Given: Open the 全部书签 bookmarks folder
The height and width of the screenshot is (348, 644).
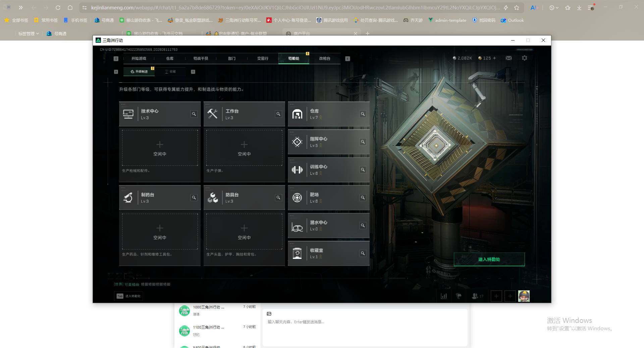Looking at the screenshot, I should pyautogui.click(x=16, y=20).
